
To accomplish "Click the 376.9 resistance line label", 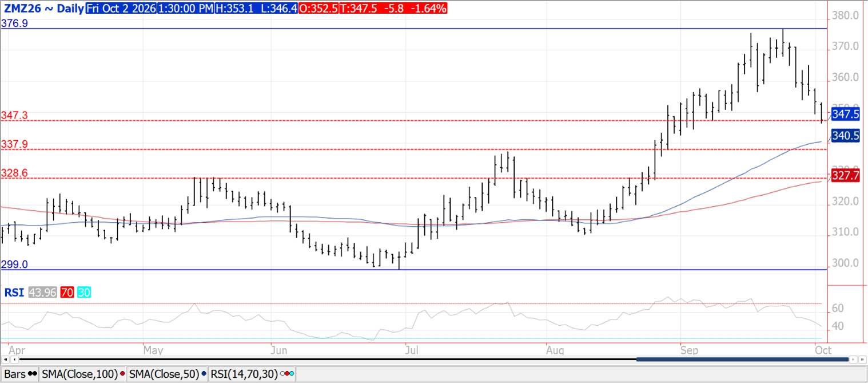I will 15,23.
